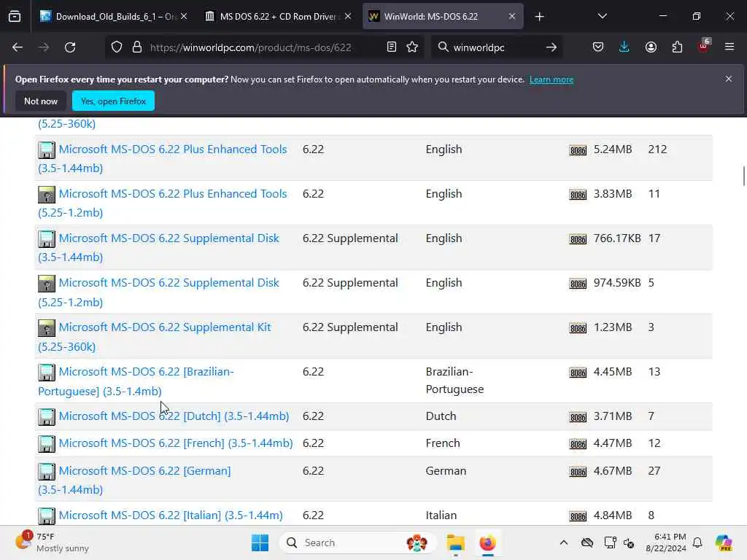The width and height of the screenshot is (747, 560).
Task: Submit search with arrow button
Action: tap(551, 47)
